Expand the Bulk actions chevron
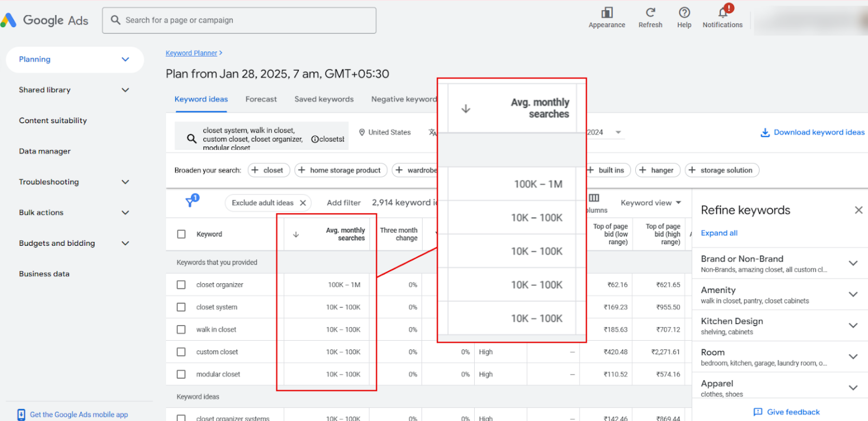The width and height of the screenshot is (868, 421). 125,212
